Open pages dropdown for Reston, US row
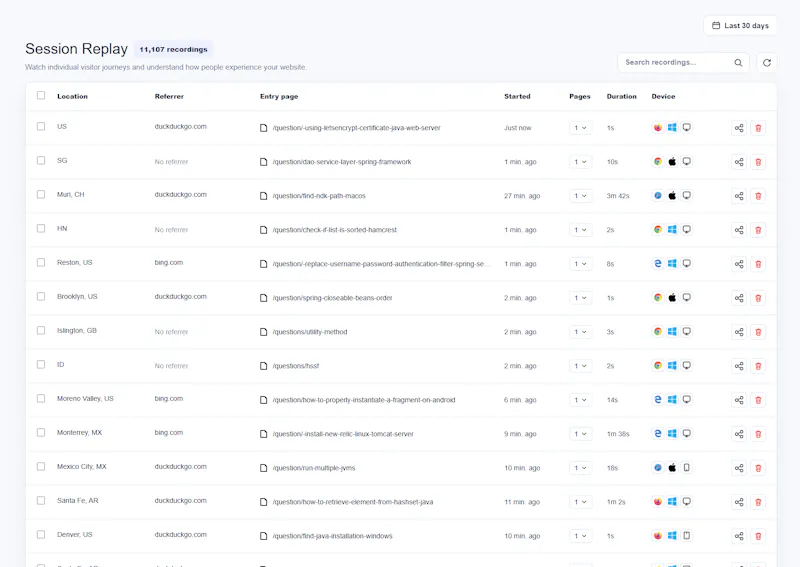The height and width of the screenshot is (567, 800). (581, 264)
